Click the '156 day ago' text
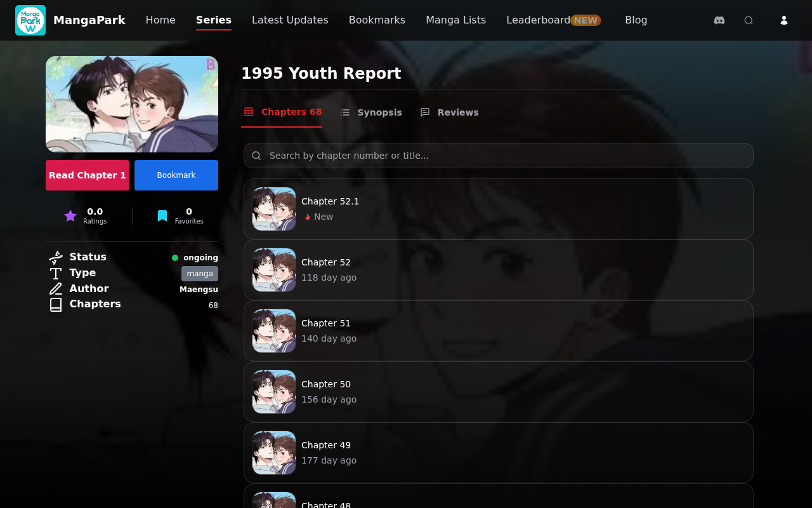The width and height of the screenshot is (812, 508). pos(329,399)
